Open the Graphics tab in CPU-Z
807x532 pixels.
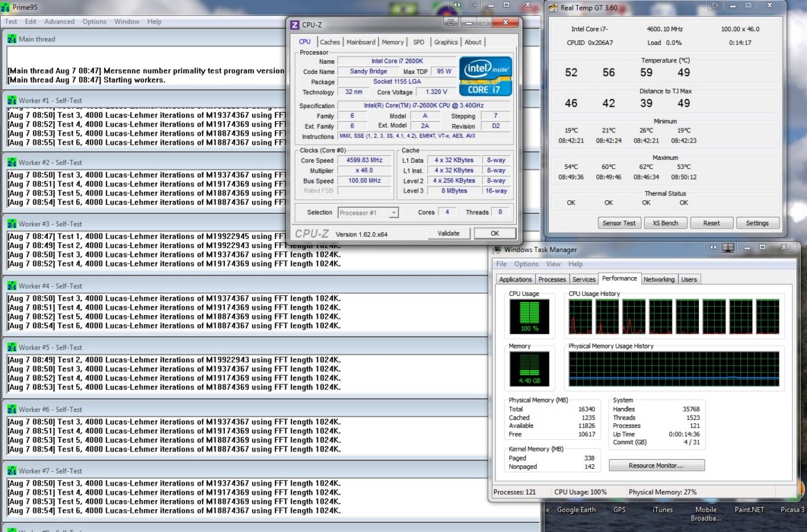[x=445, y=42]
